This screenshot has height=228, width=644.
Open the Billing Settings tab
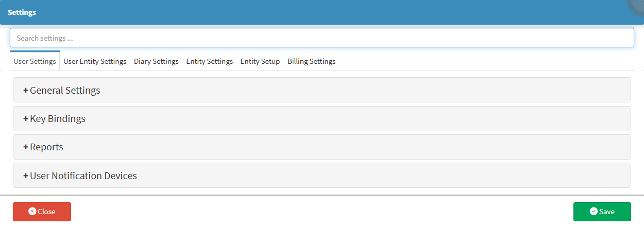click(311, 61)
